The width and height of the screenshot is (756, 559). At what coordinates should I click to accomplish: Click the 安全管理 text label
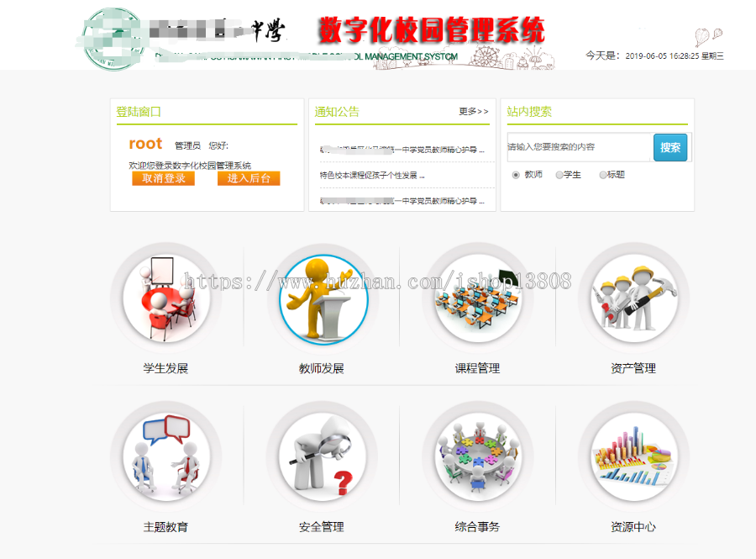click(322, 527)
